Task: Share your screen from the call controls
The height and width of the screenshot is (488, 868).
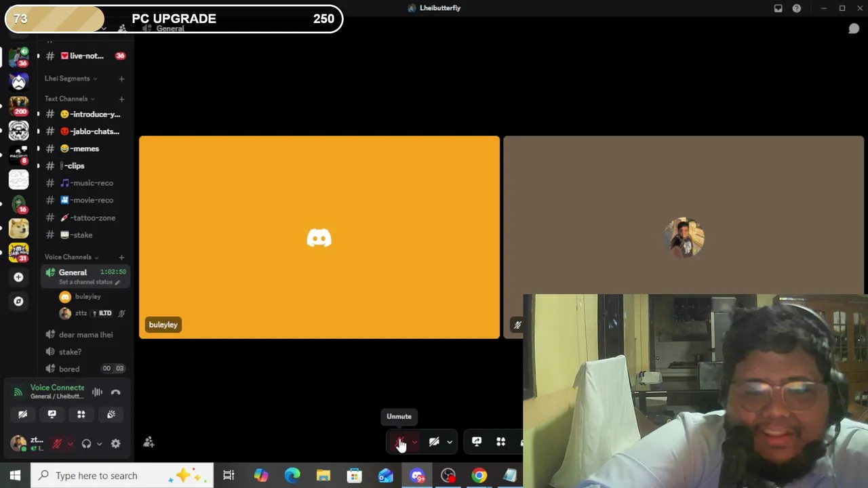Action: point(477,442)
